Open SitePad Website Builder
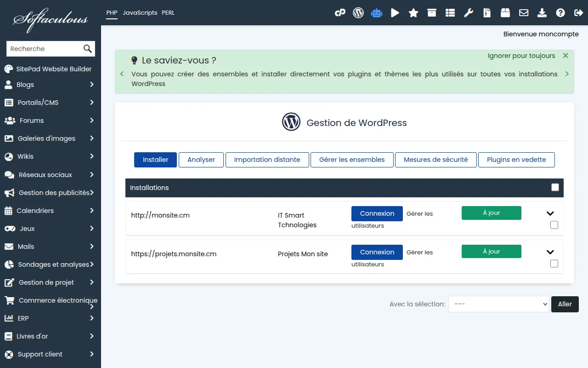Image resolution: width=588 pixels, height=368 pixels. [48, 69]
